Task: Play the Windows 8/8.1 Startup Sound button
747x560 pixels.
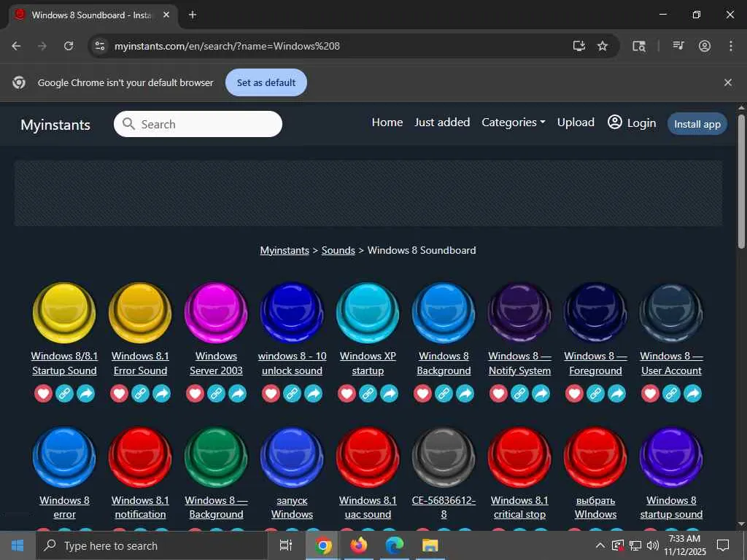Action: [x=64, y=312]
